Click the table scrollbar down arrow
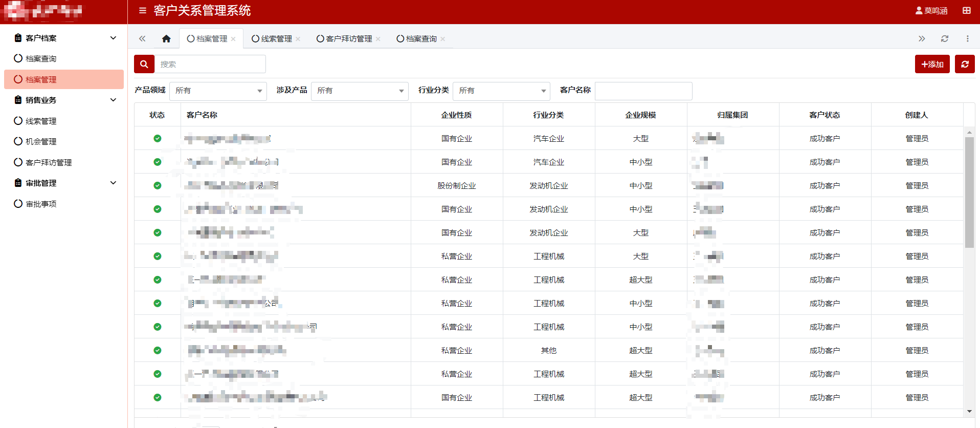Image resolution: width=980 pixels, height=428 pixels. coord(969,412)
